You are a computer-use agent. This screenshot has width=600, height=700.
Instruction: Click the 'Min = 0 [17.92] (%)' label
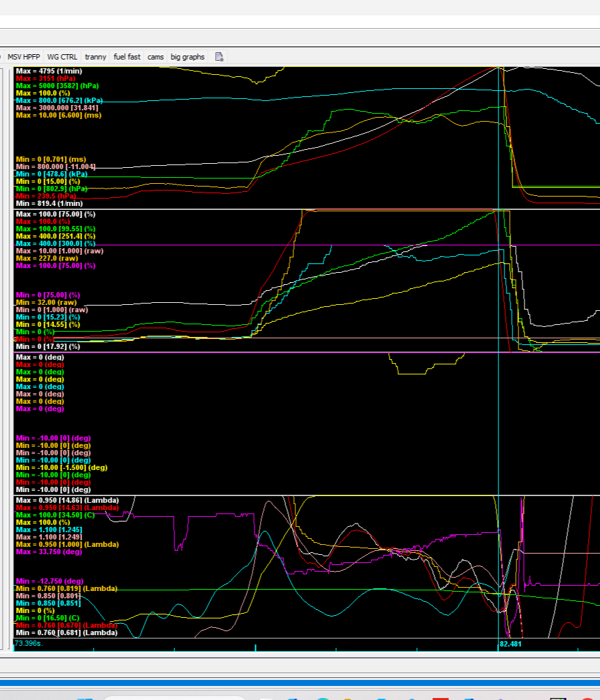48,346
